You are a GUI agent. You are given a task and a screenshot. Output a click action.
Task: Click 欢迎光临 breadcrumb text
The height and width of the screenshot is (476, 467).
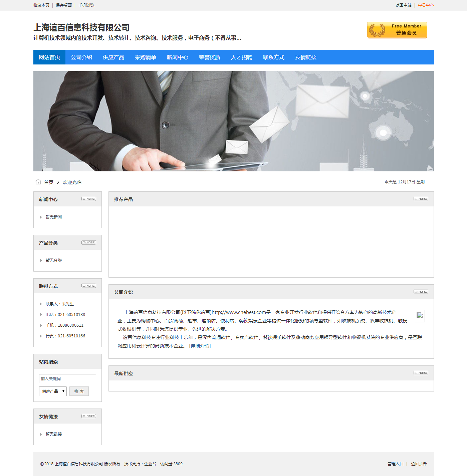coord(72,182)
